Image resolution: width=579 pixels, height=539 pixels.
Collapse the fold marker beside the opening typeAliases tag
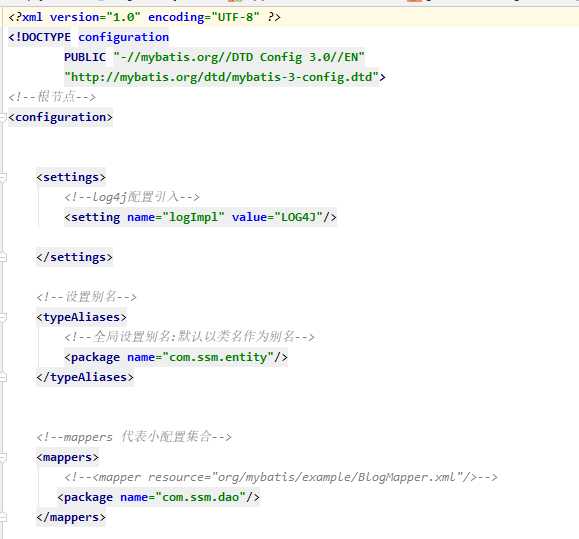[3, 317]
